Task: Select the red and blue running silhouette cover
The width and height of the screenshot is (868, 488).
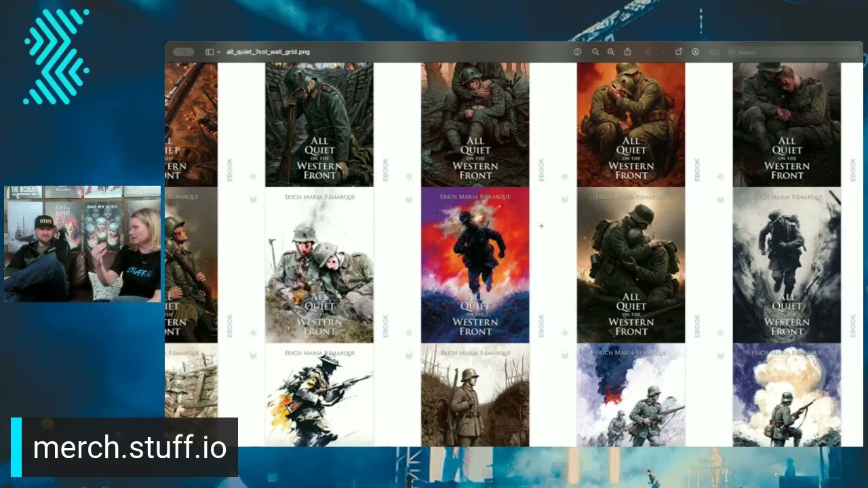Action: (x=475, y=265)
